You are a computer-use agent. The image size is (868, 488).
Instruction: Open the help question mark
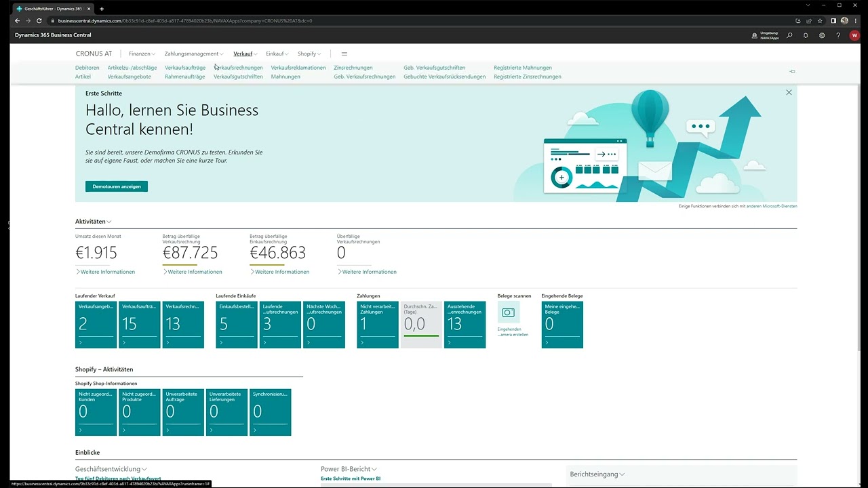838,35
